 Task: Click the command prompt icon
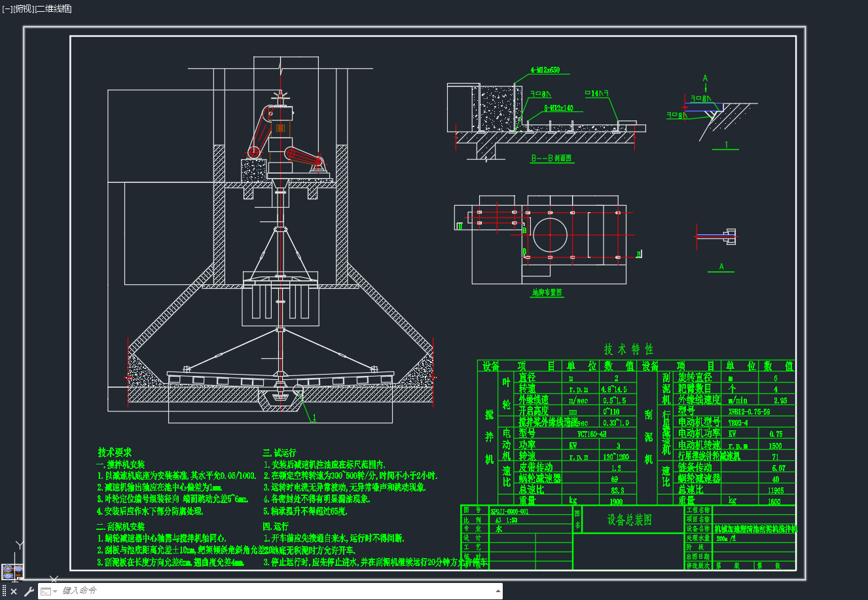click(x=45, y=591)
